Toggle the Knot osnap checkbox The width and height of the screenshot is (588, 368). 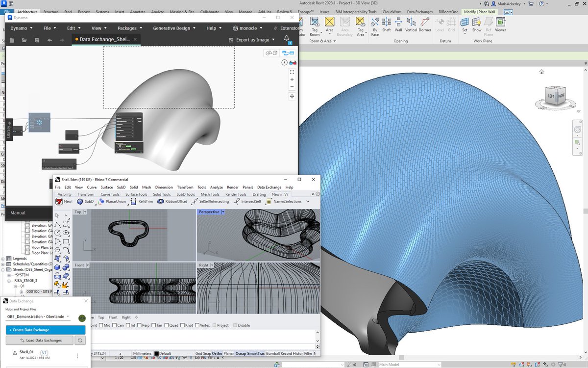tap(182, 325)
